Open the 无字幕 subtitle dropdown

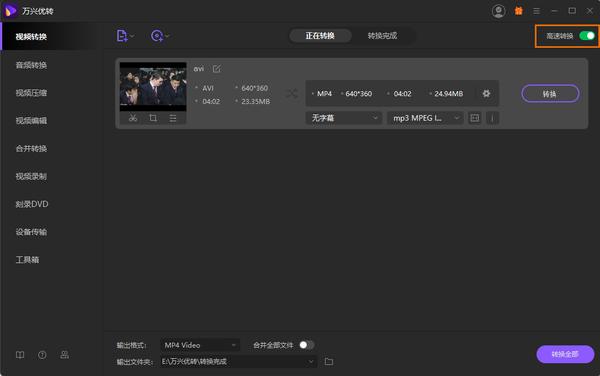point(344,118)
